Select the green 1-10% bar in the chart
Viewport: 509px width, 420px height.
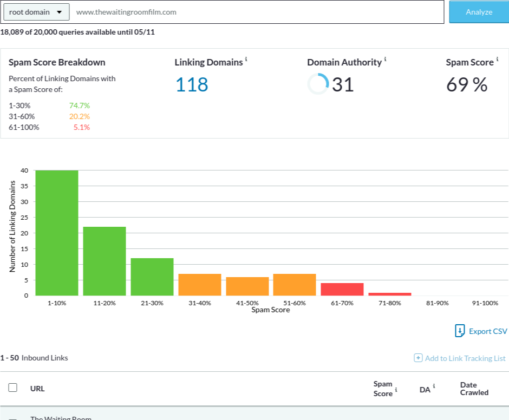(57, 233)
